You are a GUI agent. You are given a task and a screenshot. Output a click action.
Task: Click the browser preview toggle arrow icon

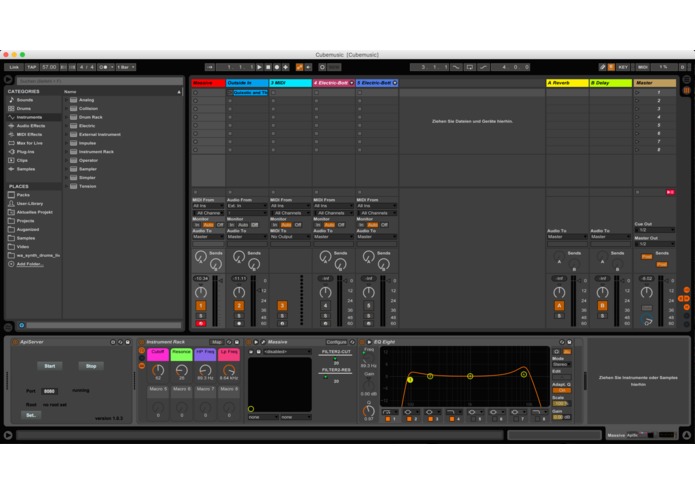coord(8,80)
